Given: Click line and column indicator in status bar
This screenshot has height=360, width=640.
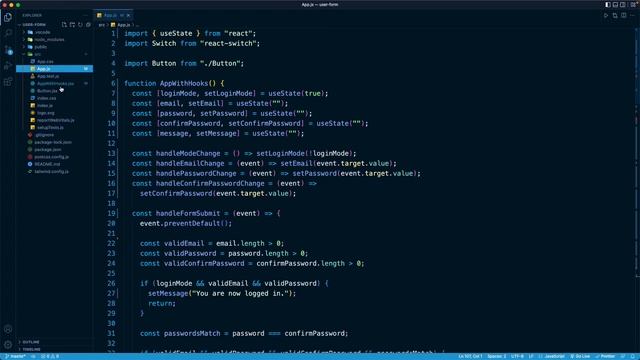Looking at the screenshot, I should 470,356.
